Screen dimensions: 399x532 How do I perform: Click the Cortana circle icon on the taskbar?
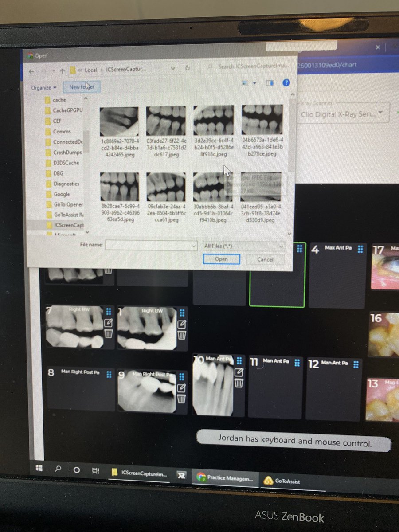coord(76,471)
